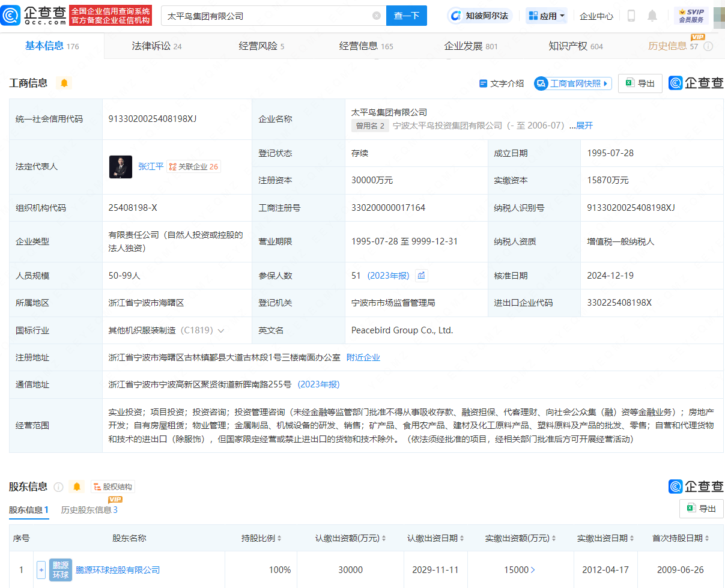725x588 pixels.
Task: Switch to 法律诉讼 tab
Action: [157, 46]
